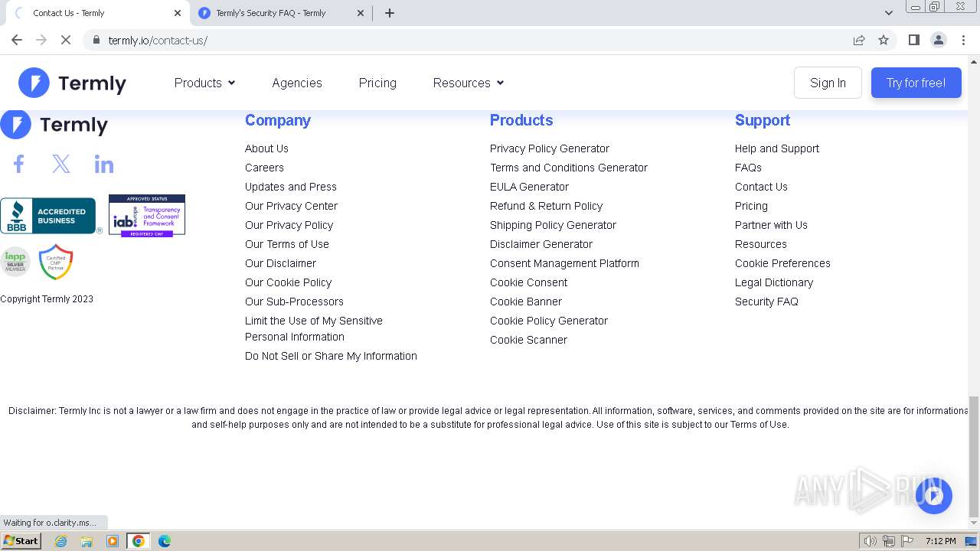980x551 pixels.
Task: Open EULA Generator link
Action: point(529,187)
